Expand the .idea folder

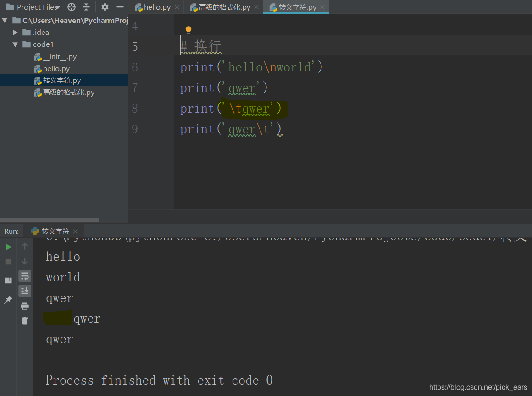15,32
